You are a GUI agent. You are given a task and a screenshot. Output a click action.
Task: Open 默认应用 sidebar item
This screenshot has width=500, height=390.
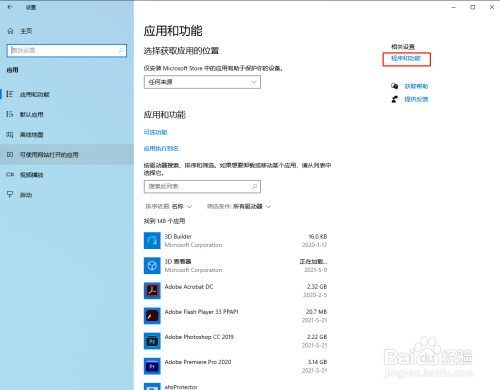tap(67, 114)
